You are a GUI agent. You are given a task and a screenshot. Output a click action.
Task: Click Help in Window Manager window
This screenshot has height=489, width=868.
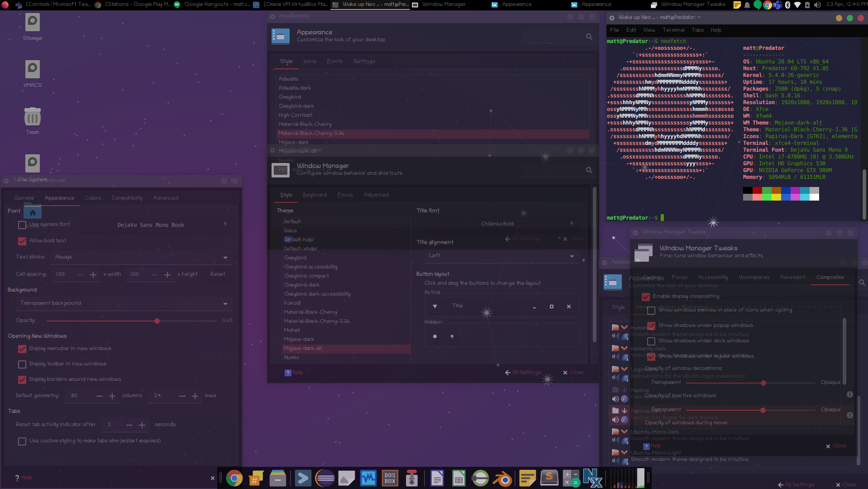(x=294, y=373)
